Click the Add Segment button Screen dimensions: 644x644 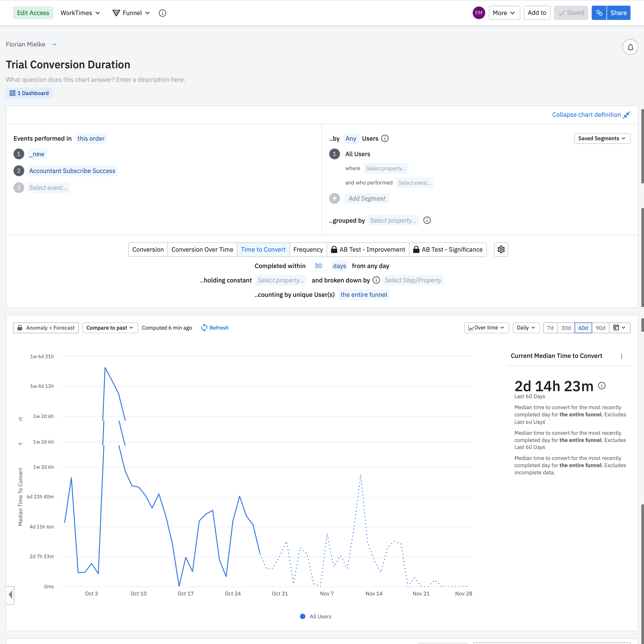tap(366, 198)
